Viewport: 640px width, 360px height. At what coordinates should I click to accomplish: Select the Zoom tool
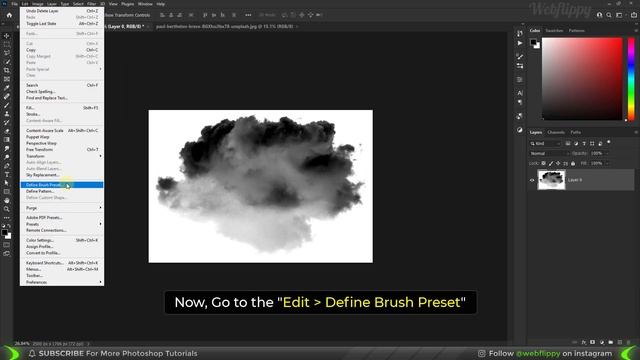(7, 209)
